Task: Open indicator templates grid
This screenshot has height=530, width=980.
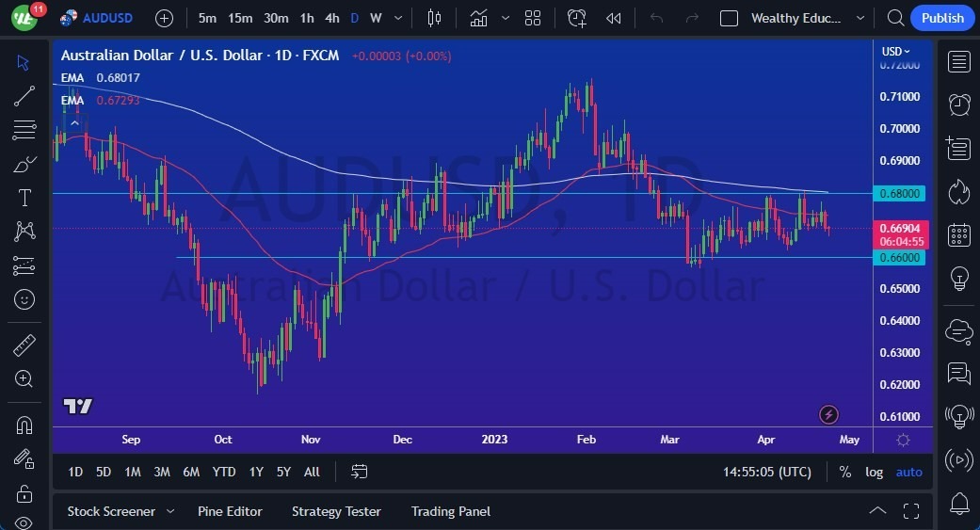Action: point(533,18)
